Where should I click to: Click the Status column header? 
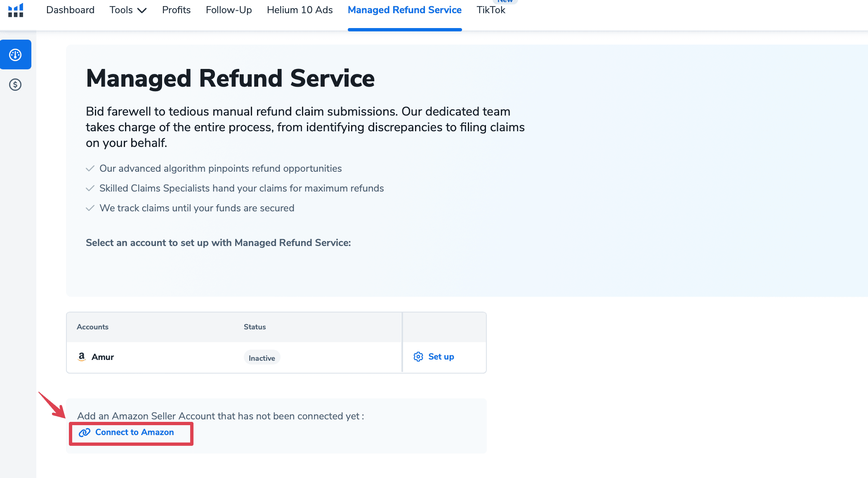pyautogui.click(x=255, y=327)
